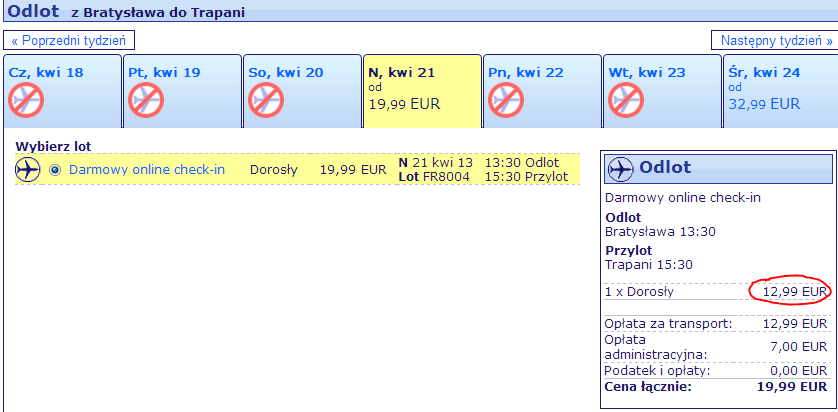Click the no-flight icon under Pn, kwi 22
The image size is (838, 412).
tap(506, 100)
